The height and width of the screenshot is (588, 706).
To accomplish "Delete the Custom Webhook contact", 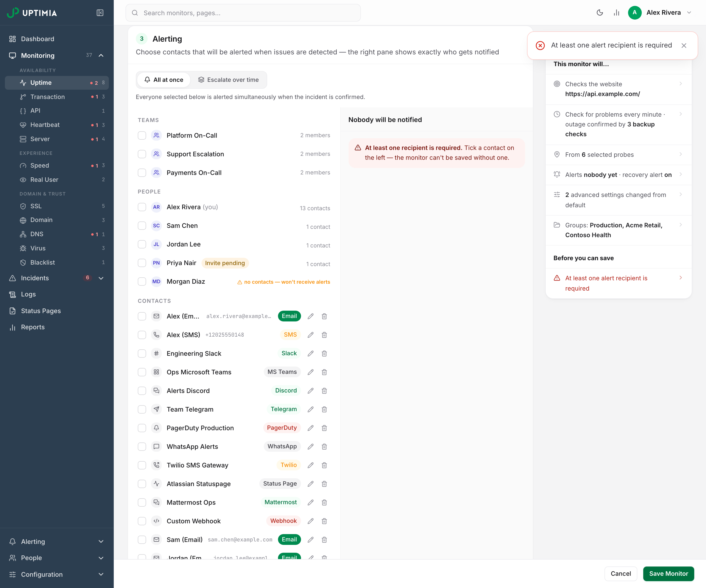I will pyautogui.click(x=324, y=521).
